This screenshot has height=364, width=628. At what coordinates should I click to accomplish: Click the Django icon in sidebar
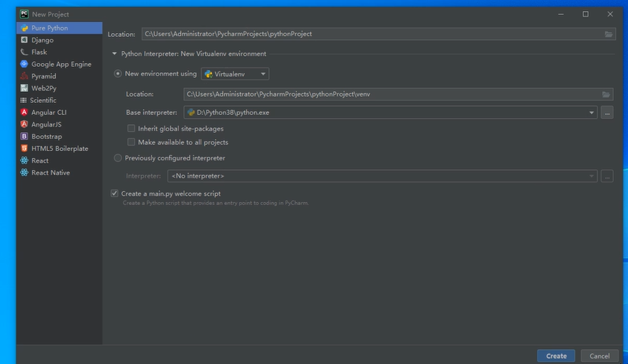point(24,40)
